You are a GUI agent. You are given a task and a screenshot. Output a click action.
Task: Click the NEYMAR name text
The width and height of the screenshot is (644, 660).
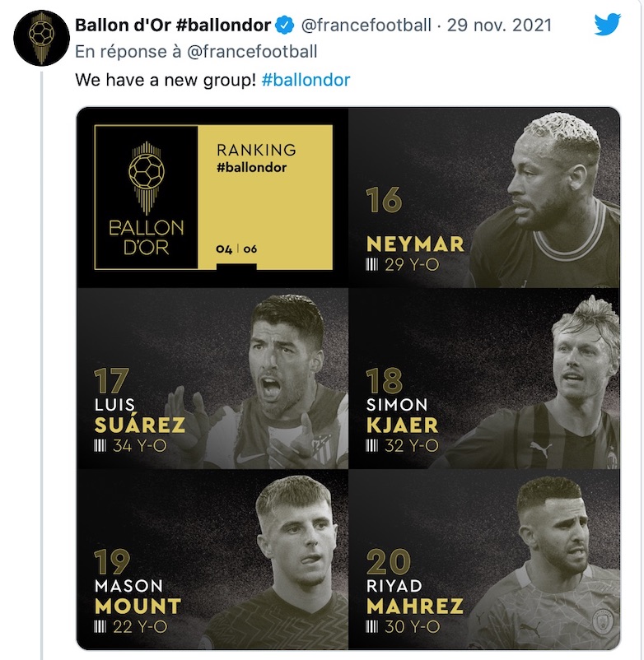click(415, 244)
